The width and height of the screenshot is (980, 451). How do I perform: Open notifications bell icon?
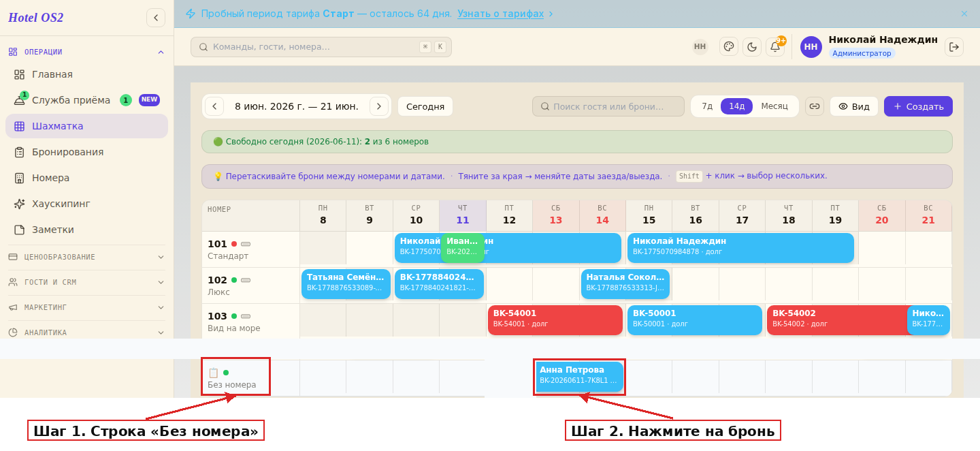pos(775,46)
